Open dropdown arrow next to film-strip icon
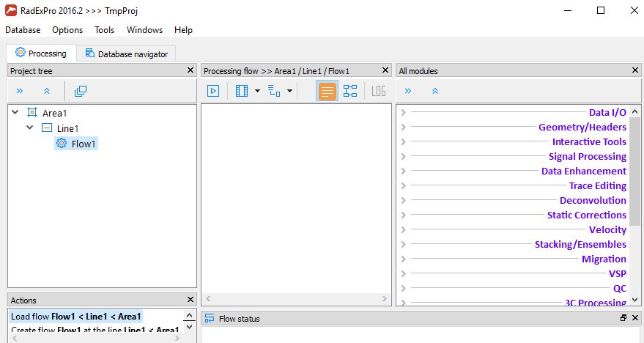Image resolution: width=644 pixels, height=343 pixels. [x=257, y=91]
